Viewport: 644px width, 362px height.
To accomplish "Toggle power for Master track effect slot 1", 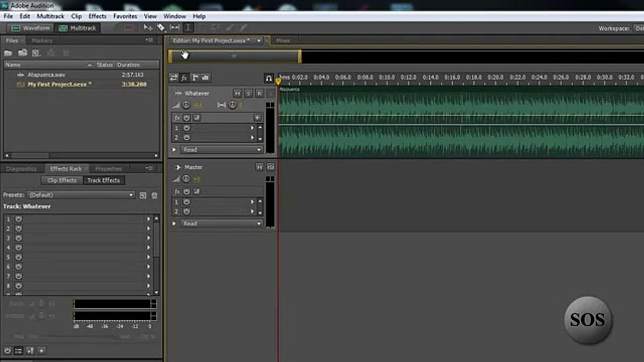I will tap(187, 202).
